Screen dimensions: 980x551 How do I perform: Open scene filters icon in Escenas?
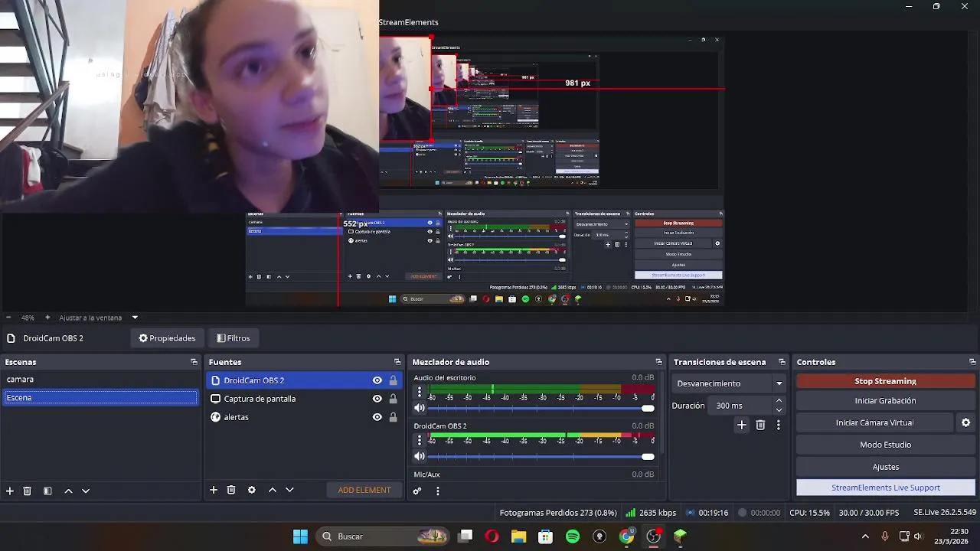click(47, 491)
